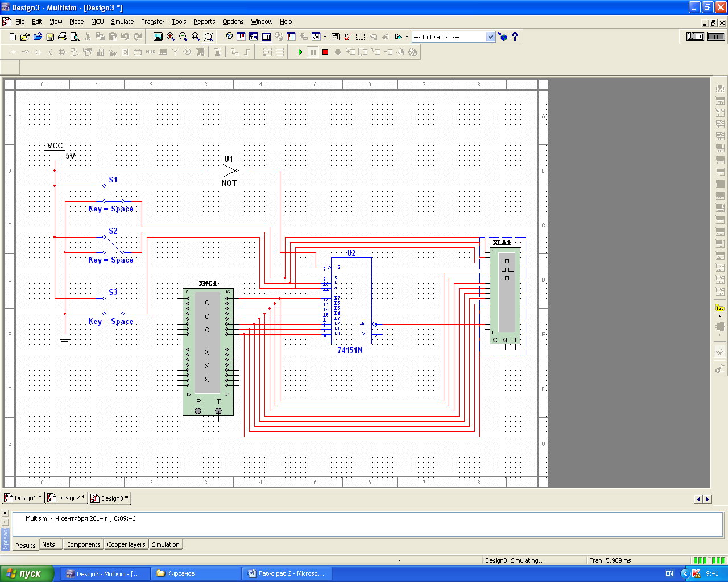
Task: Zoom to fit page
Action: point(209,36)
